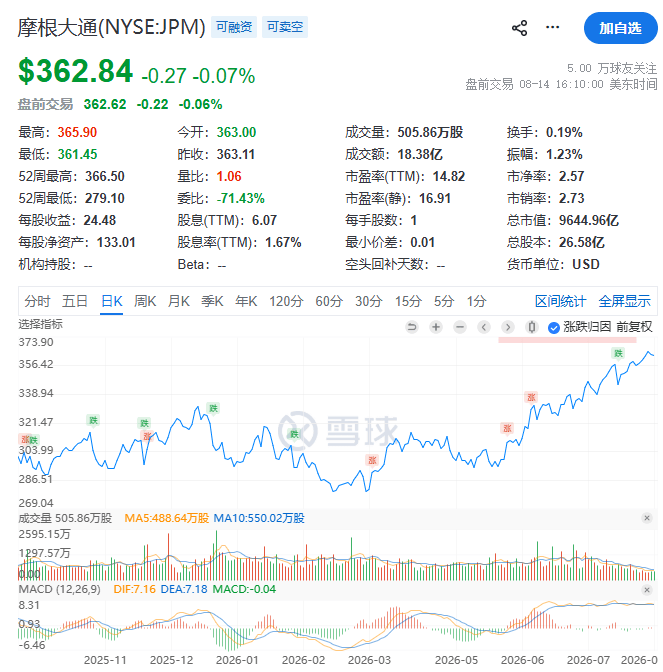663x672 pixels.
Task: Open the three-dot more options menu
Action: tap(552, 27)
